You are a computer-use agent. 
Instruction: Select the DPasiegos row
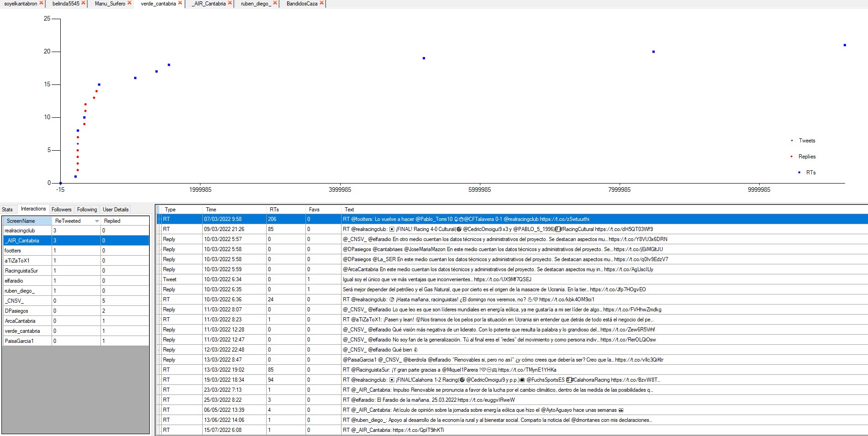click(76, 311)
